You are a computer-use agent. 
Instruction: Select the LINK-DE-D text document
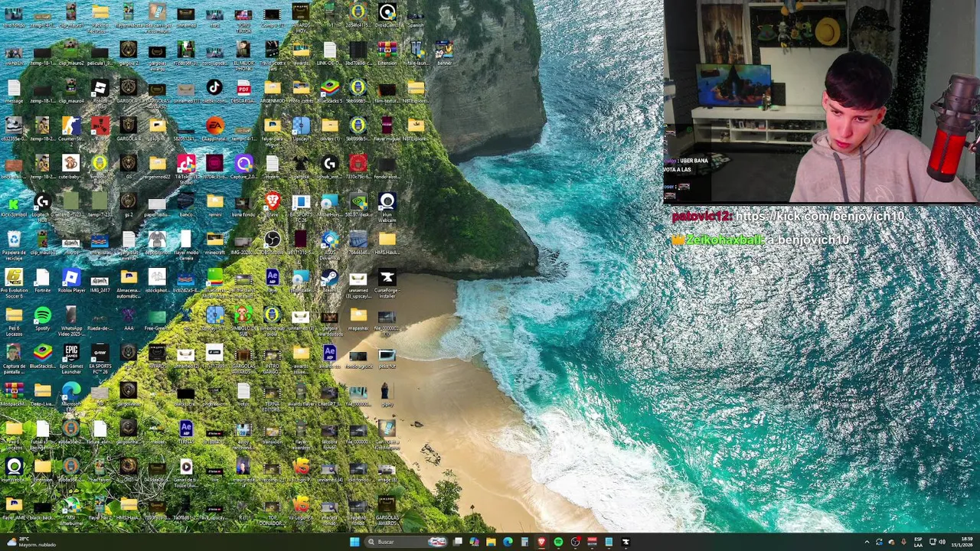pos(329,54)
